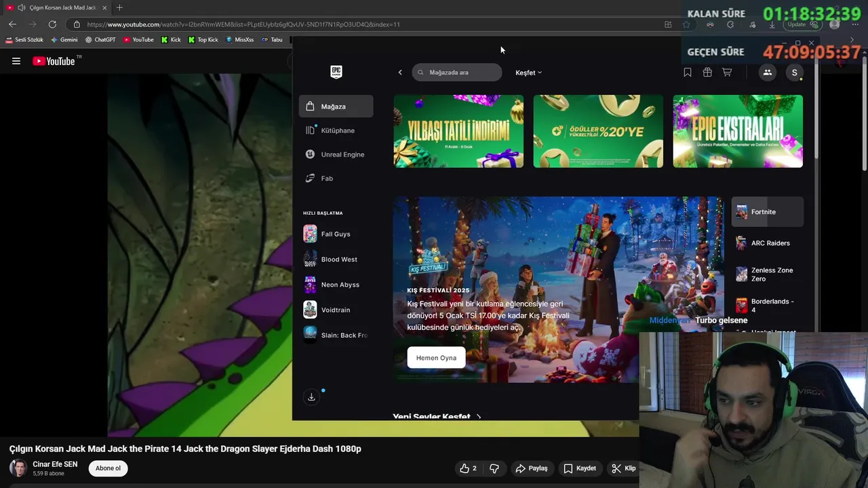Open the Epic downloads icon

tap(311, 397)
